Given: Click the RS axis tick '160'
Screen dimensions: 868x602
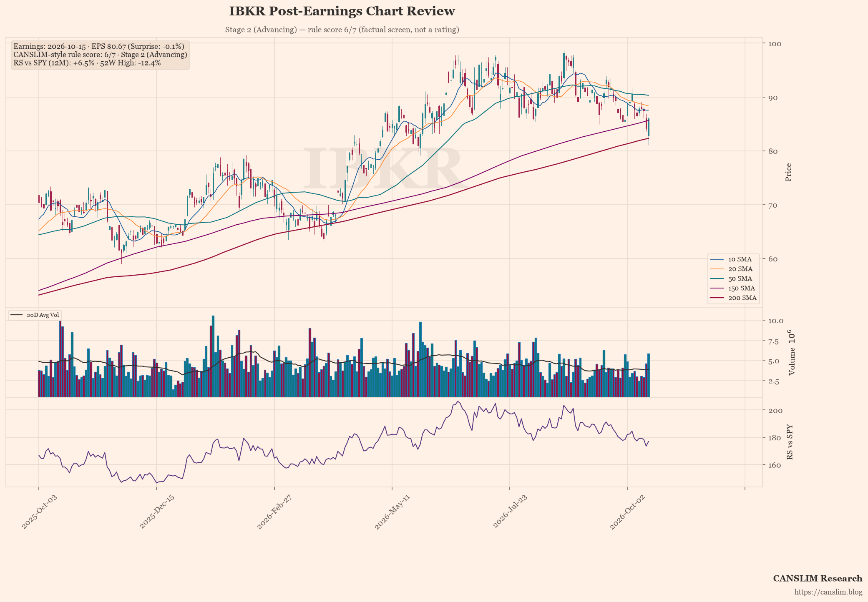Looking at the screenshot, I should [775, 465].
